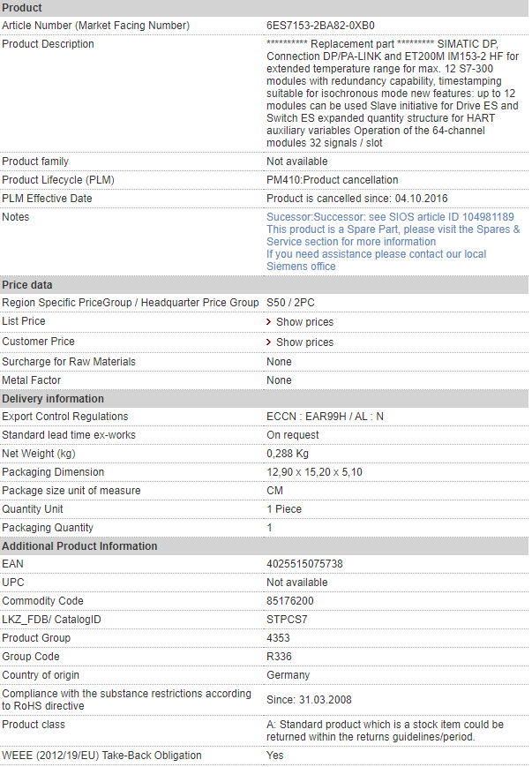Select the UPC Not available value
The image size is (532, 767).
click(x=296, y=583)
